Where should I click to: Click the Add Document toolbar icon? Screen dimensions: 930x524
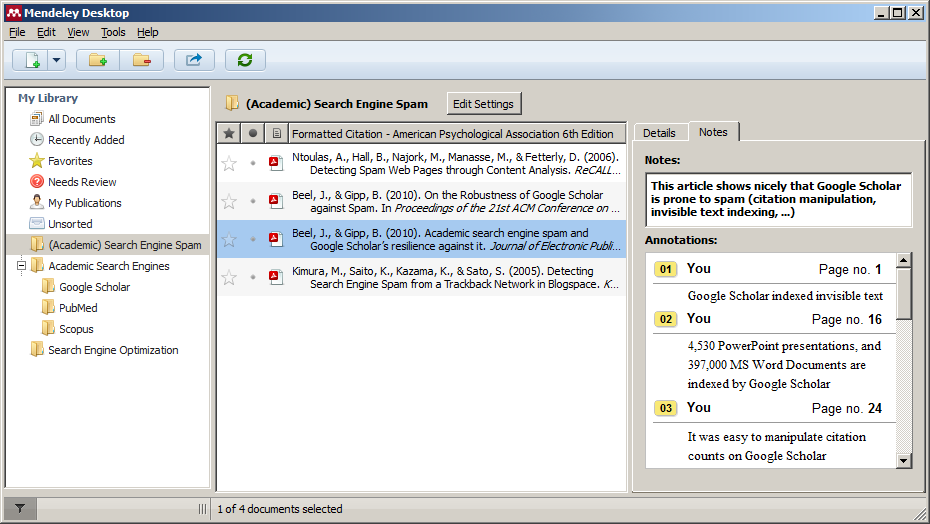[31, 60]
